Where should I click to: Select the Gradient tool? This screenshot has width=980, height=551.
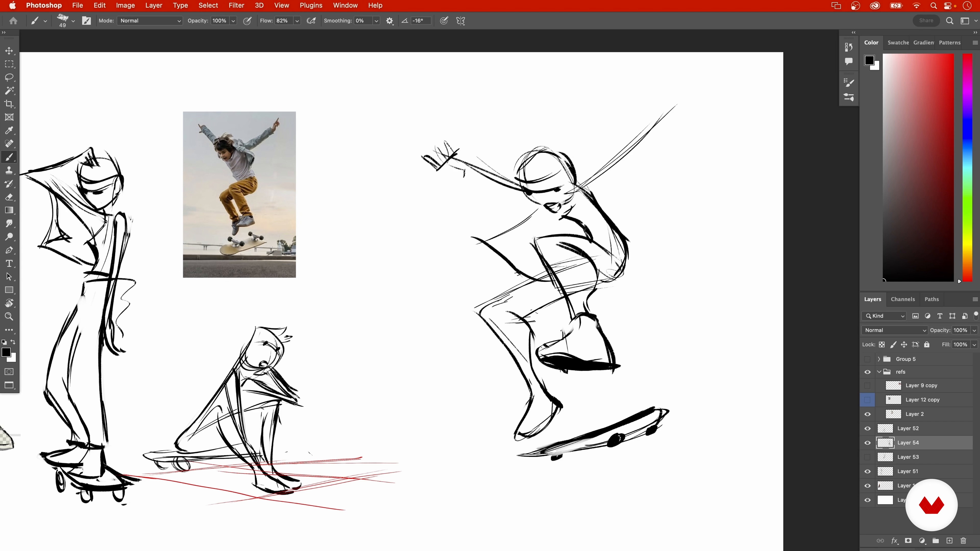9,210
